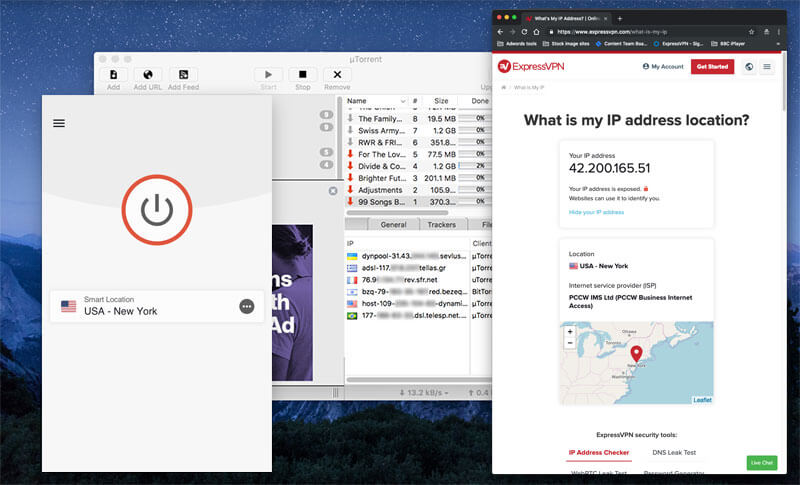Click the bzq-79 red.bezeq peer row
The height and width of the screenshot is (485, 800).
coord(418,292)
